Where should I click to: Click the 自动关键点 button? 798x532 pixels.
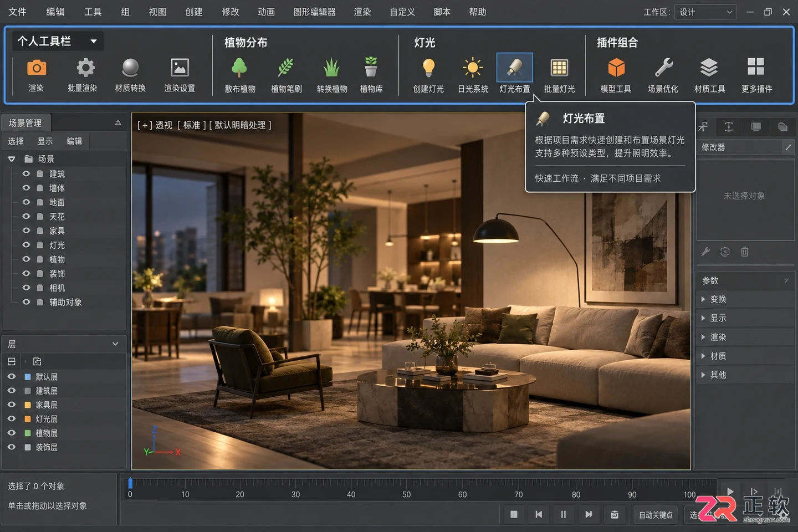656,515
